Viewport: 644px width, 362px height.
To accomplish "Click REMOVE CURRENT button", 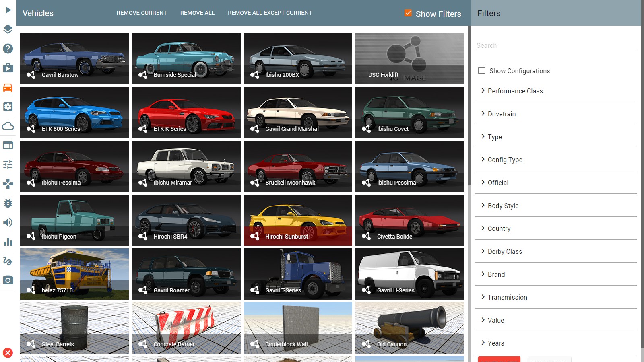I will tap(142, 13).
